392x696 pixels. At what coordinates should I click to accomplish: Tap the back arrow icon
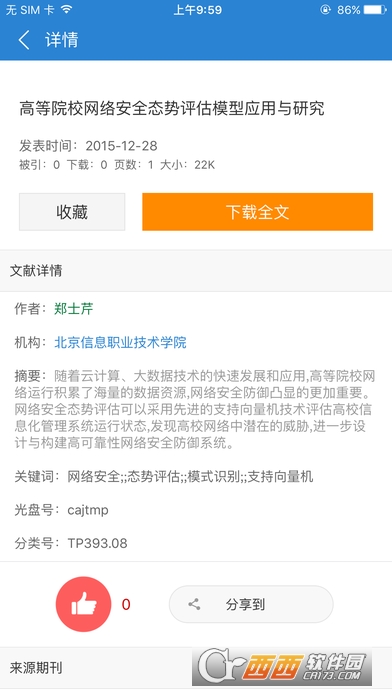click(x=24, y=40)
